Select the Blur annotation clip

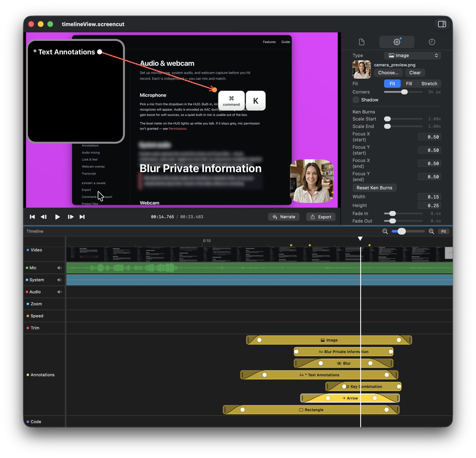tap(343, 363)
